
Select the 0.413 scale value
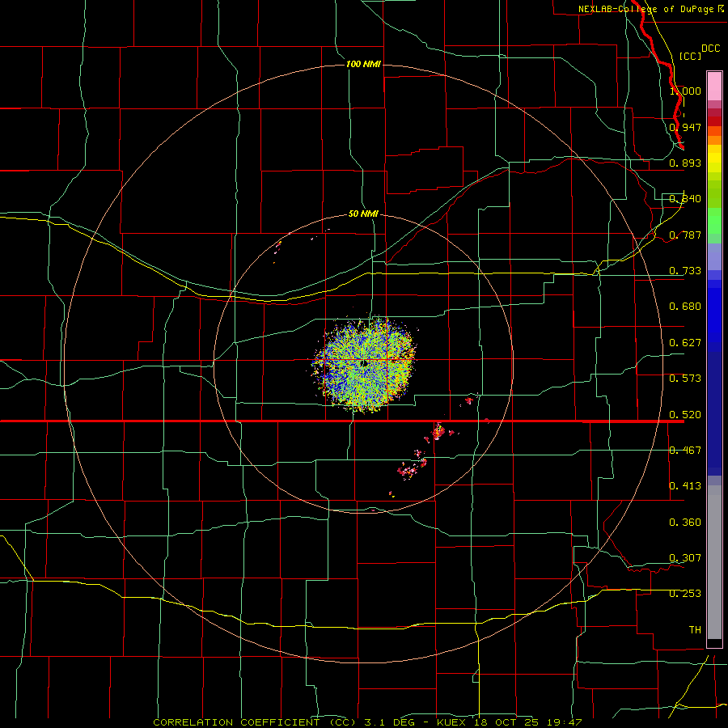(x=685, y=486)
